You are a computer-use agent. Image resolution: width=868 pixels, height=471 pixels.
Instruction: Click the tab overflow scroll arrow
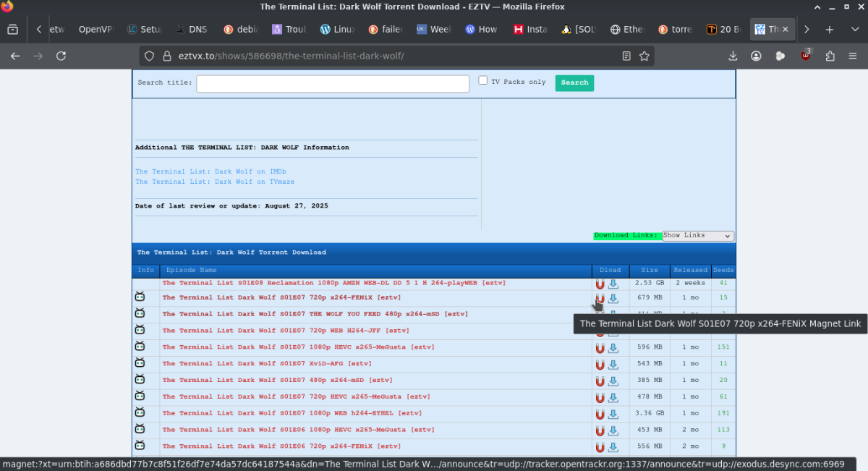(x=38, y=30)
